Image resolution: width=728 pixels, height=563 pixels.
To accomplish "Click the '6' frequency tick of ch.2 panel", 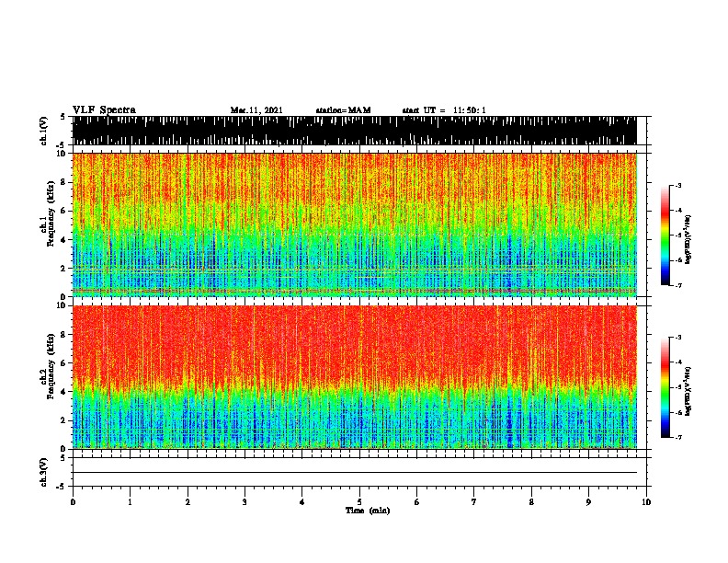I will [x=65, y=362].
